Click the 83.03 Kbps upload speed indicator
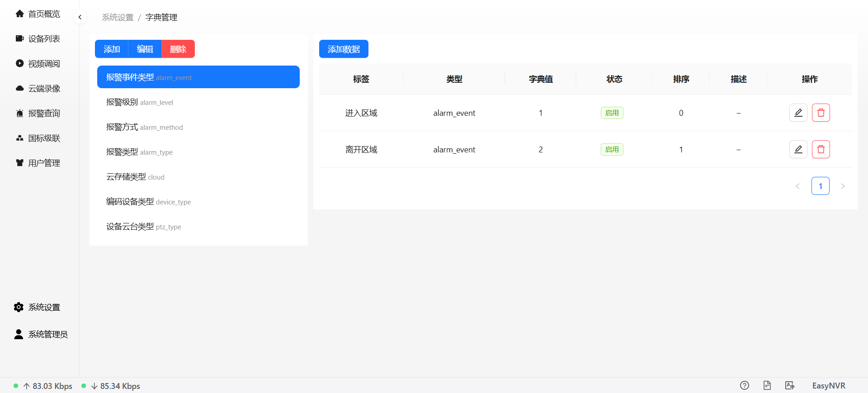The width and height of the screenshot is (868, 393). point(48,386)
